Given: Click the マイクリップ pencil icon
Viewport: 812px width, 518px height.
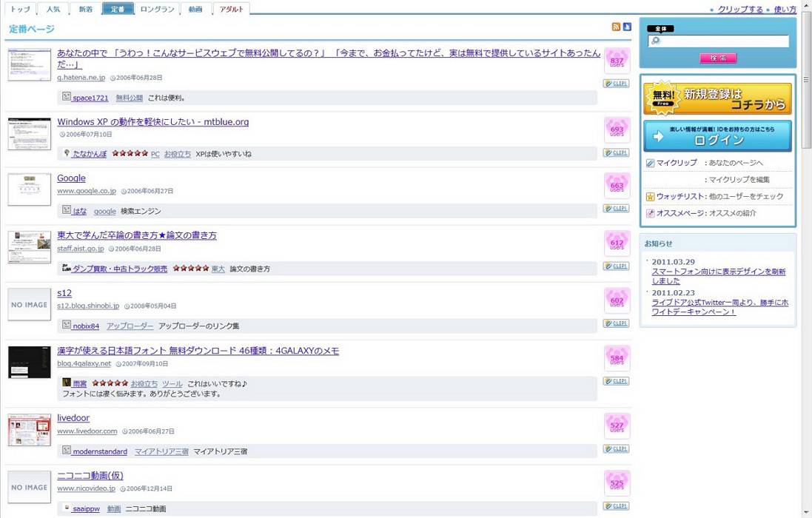Looking at the screenshot, I should pyautogui.click(x=650, y=163).
